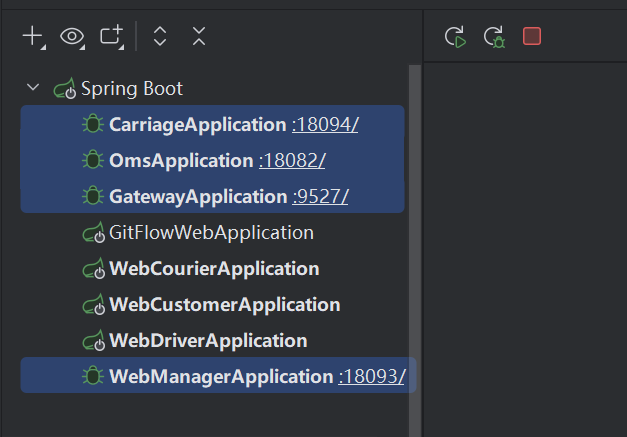Click Open in New Tab icon

(112, 37)
